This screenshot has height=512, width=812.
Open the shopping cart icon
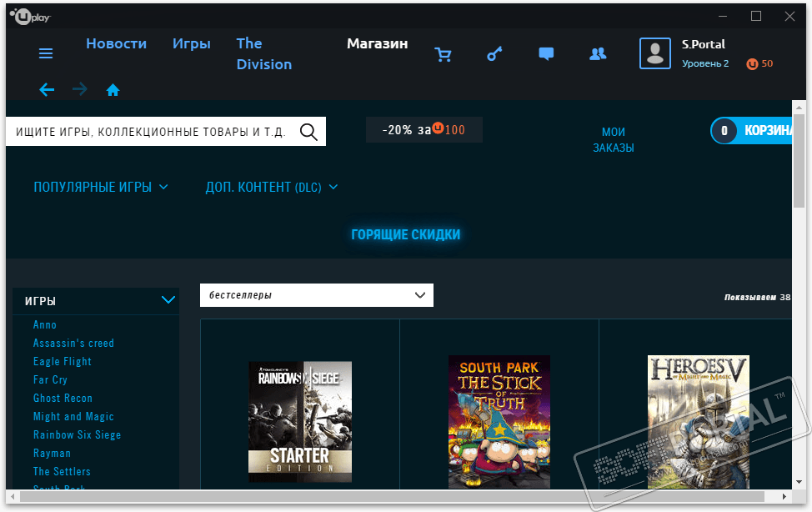(x=443, y=54)
